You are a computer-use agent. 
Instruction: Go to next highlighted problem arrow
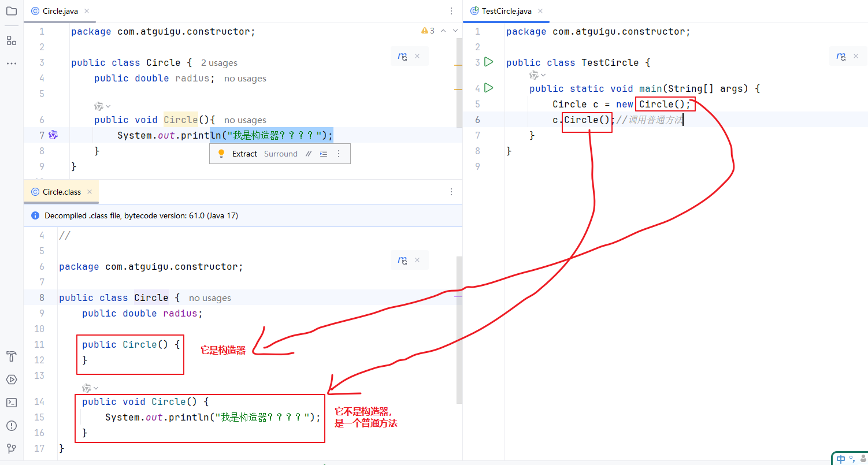pyautogui.click(x=455, y=31)
